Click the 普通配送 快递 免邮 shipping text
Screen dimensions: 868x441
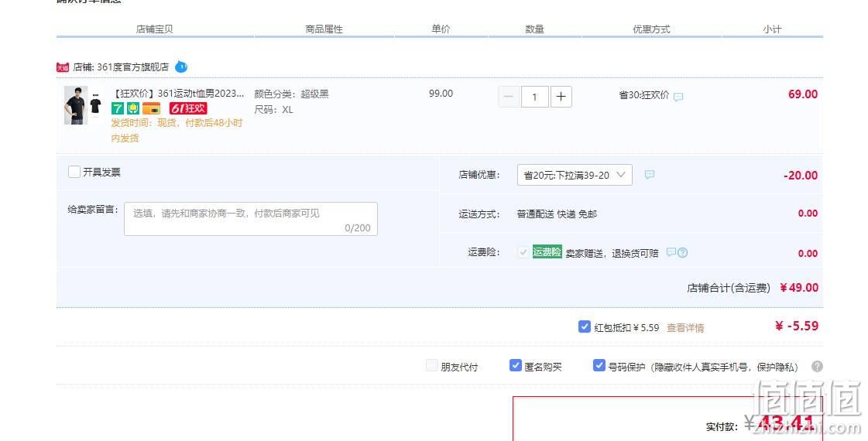click(x=557, y=214)
